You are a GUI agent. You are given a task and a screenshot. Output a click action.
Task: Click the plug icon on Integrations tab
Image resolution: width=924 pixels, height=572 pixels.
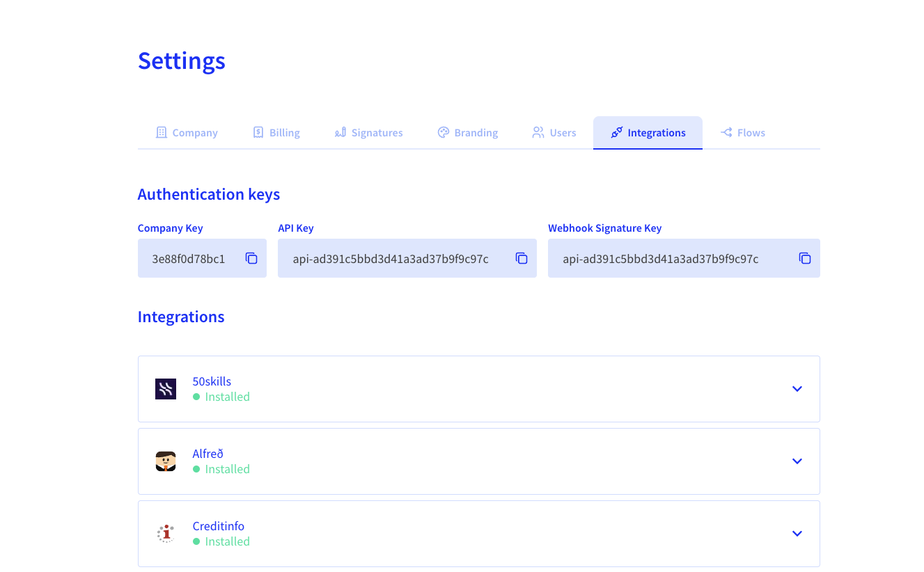pos(617,132)
